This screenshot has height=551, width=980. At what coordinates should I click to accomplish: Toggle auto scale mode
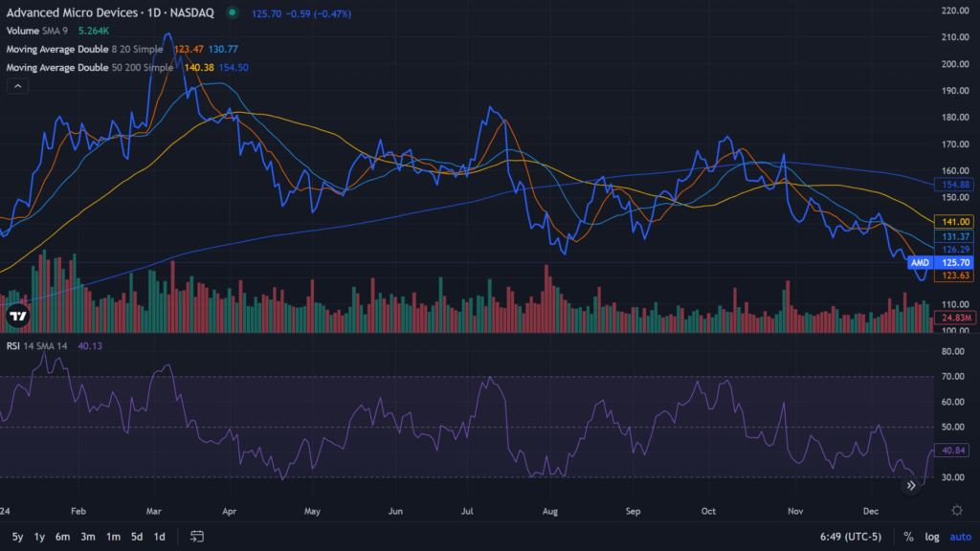point(959,537)
